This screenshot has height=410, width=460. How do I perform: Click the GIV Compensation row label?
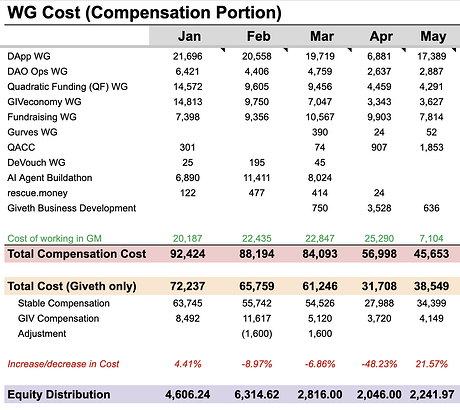point(58,318)
